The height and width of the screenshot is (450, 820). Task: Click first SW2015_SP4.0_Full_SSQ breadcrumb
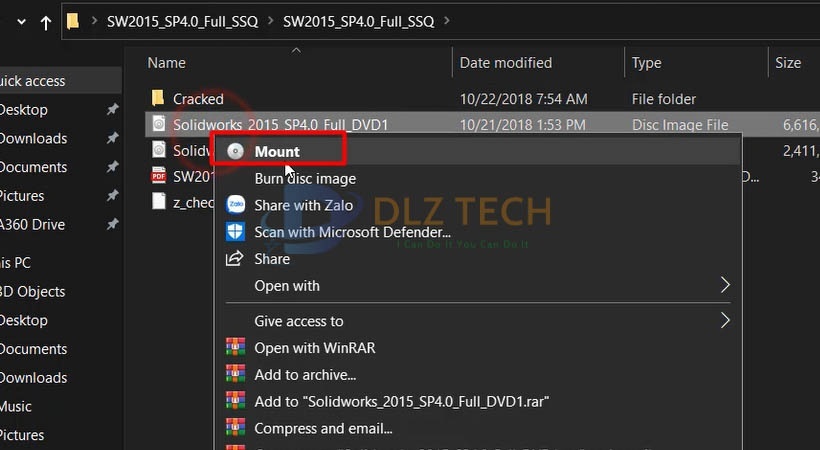pyautogui.click(x=183, y=21)
